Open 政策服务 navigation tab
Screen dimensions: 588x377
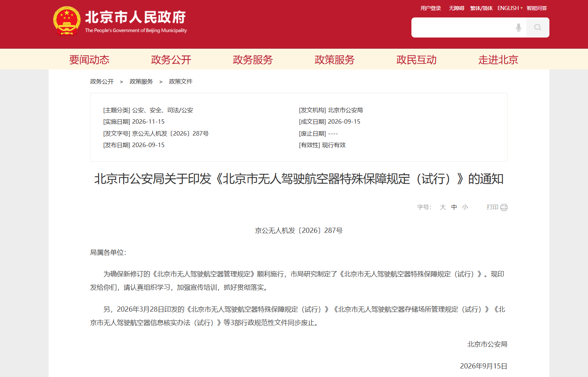[335, 59]
